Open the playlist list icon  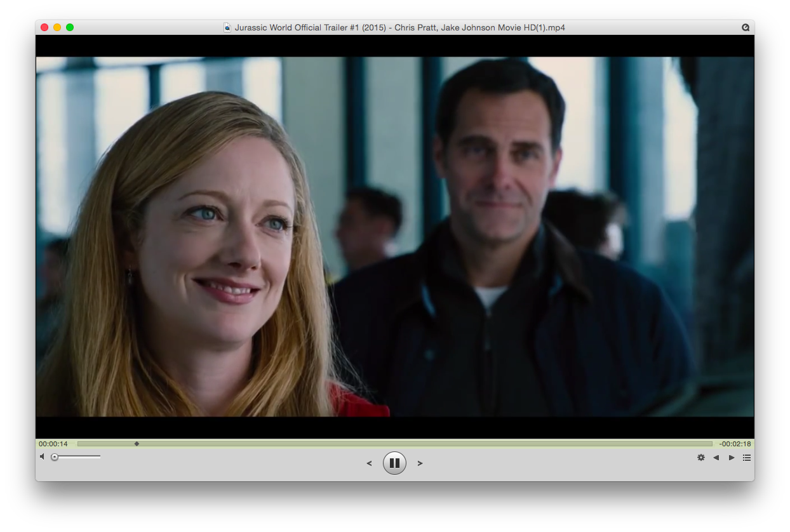747,457
